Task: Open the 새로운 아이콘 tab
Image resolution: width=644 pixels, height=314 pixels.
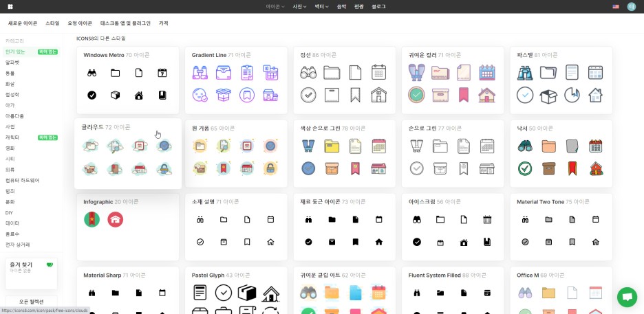Action: tap(23, 23)
